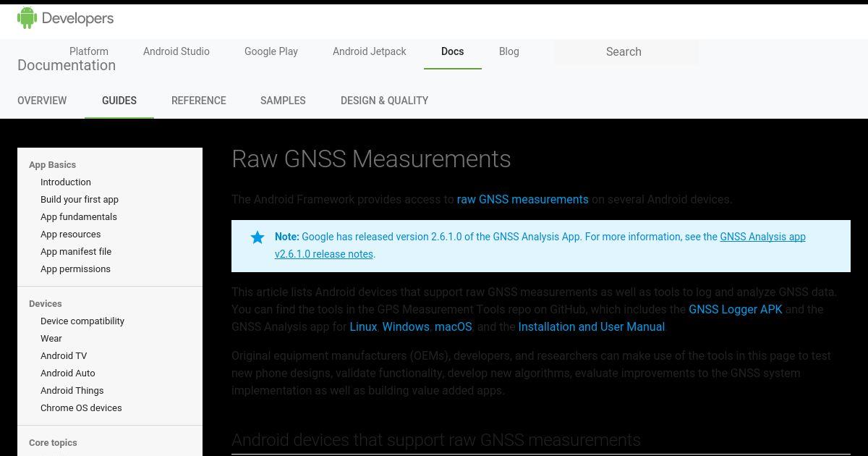
Task: Open the Installation and User Manual link
Action: [x=592, y=327]
